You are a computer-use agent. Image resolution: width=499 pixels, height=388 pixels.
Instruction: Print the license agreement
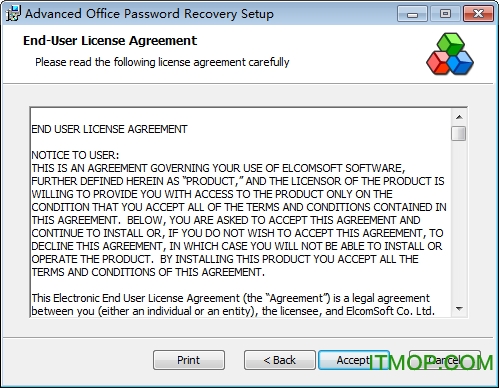(x=189, y=360)
